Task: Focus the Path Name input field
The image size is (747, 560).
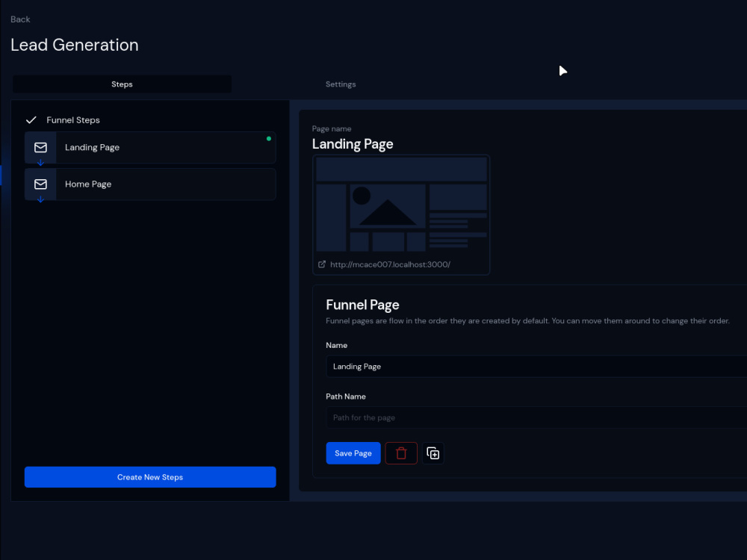Action: click(536, 417)
